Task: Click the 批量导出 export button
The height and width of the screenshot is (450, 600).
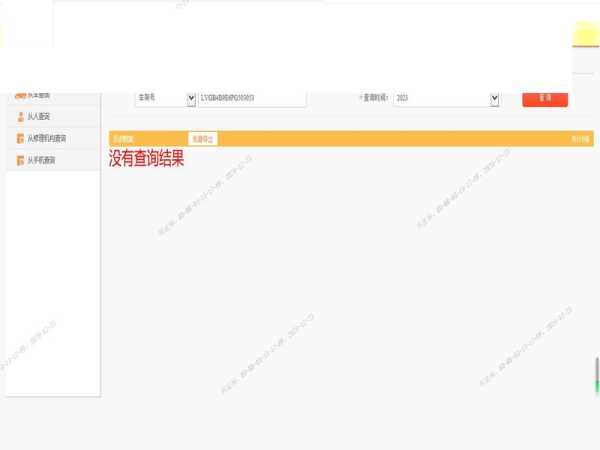Action: coord(203,139)
